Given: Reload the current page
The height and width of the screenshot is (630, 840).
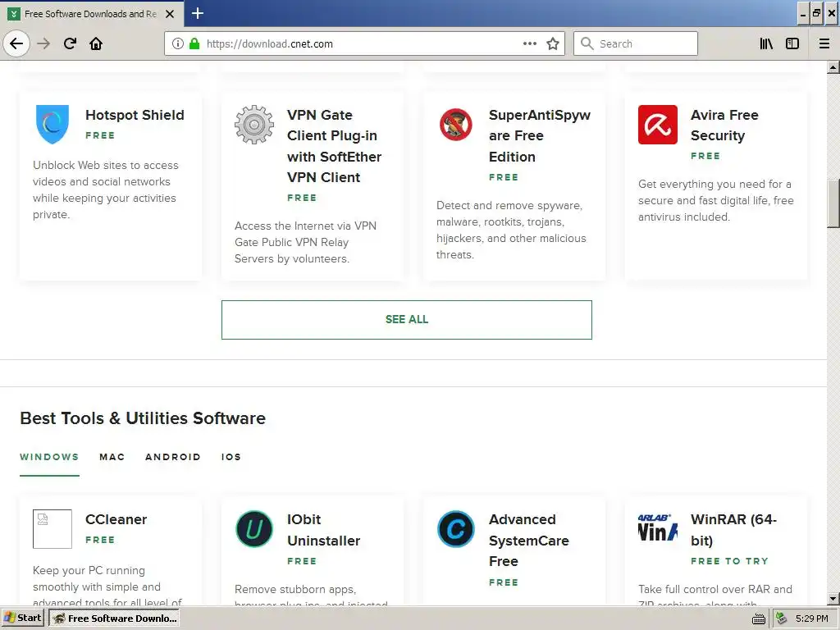Looking at the screenshot, I should pos(70,44).
